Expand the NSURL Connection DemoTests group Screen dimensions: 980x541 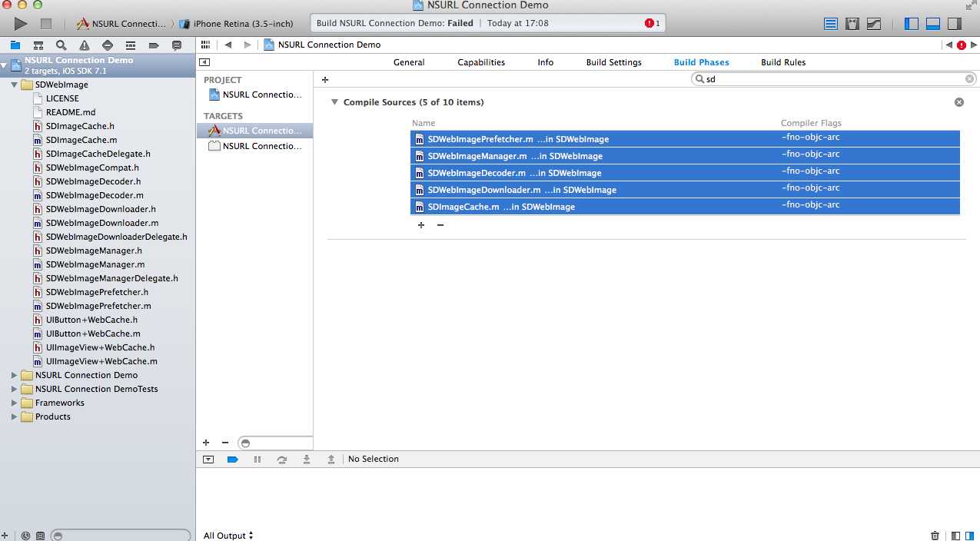15,389
